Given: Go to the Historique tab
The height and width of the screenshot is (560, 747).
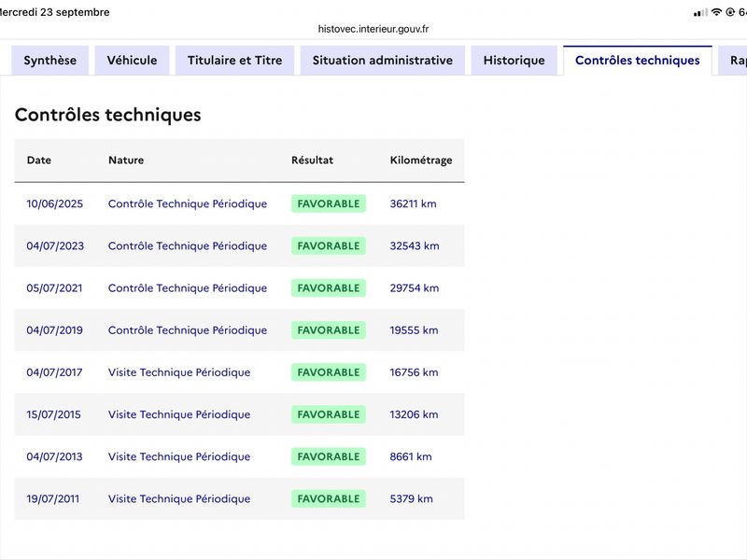Looking at the screenshot, I should tap(514, 61).
